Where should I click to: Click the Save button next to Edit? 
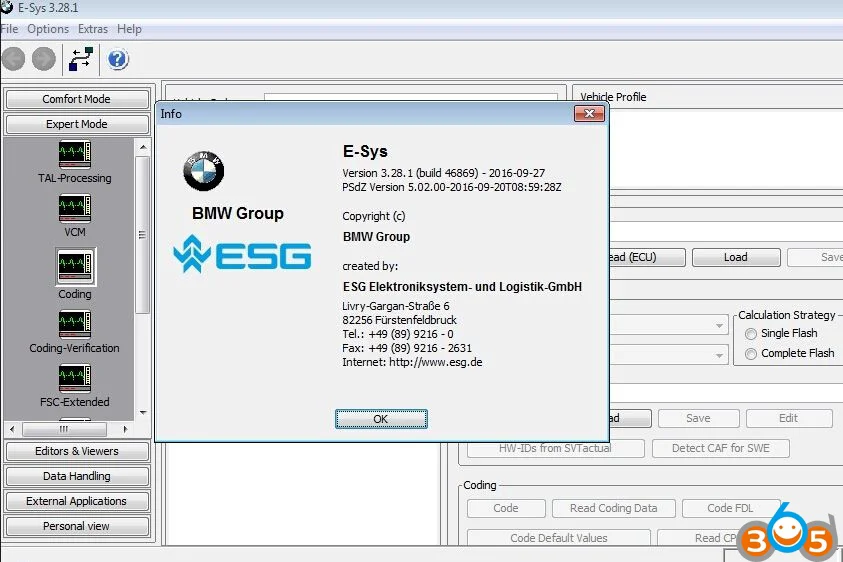698,418
